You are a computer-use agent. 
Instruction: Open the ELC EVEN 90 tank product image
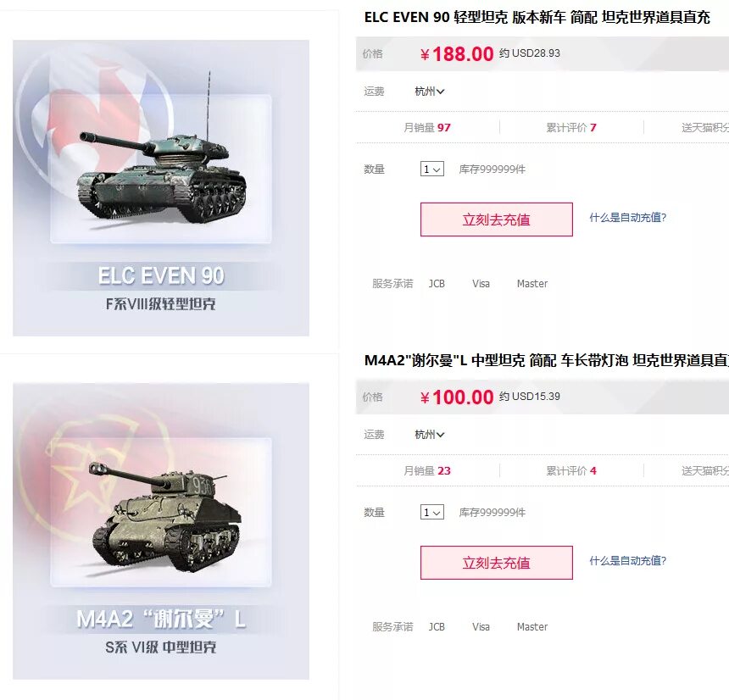[x=161, y=188]
